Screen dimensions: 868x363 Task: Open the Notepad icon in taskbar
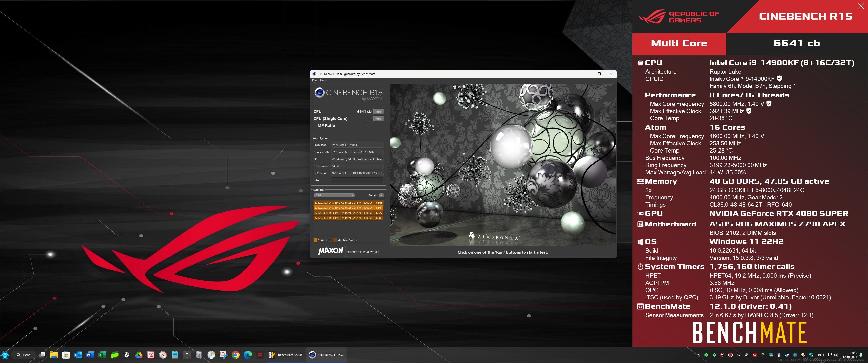pyautogui.click(x=175, y=355)
